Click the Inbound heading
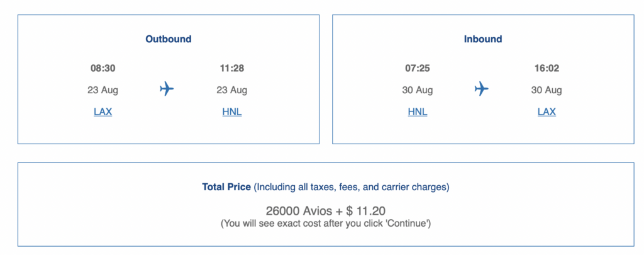Image resolution: width=644 pixels, height=255 pixels. (483, 39)
